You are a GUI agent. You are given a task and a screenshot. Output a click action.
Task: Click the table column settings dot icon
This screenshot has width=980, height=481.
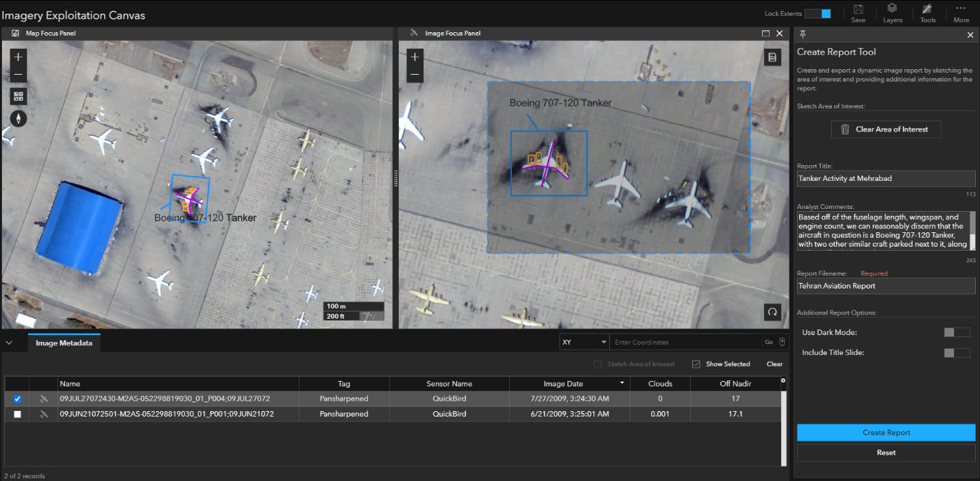(783, 380)
